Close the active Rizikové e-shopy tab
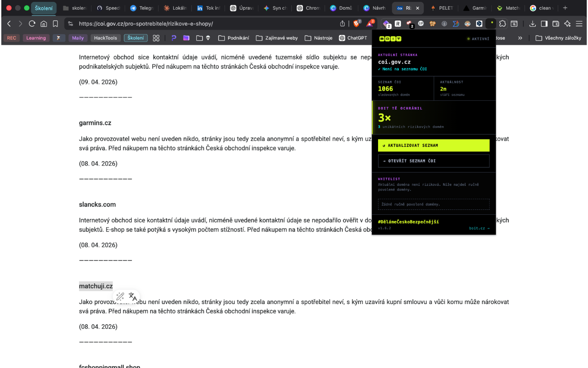The width and height of the screenshot is (588, 368). pos(418,8)
